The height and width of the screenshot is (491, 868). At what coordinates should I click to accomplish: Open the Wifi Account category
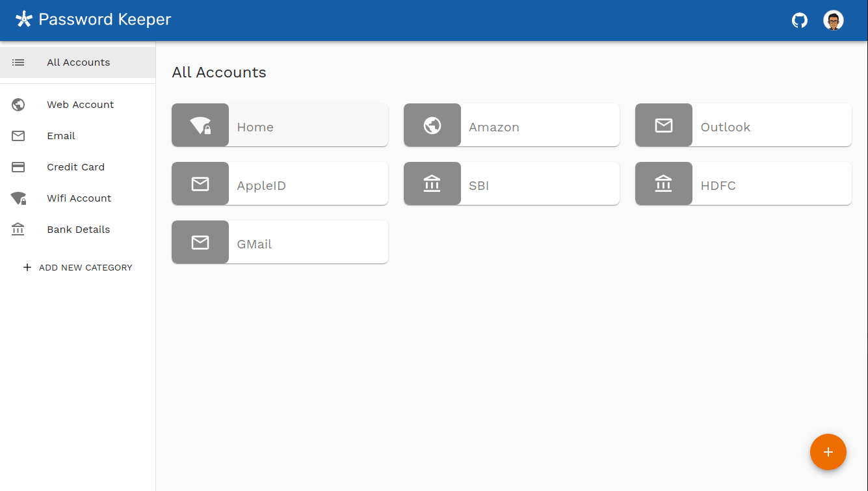(x=78, y=198)
